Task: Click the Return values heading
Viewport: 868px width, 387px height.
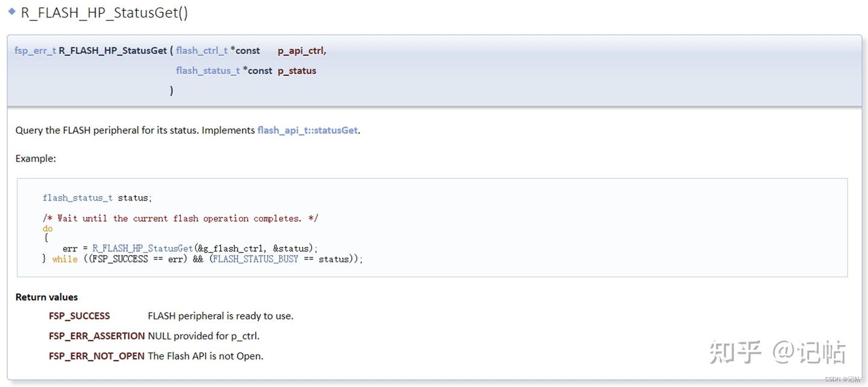Action: pyautogui.click(x=46, y=297)
